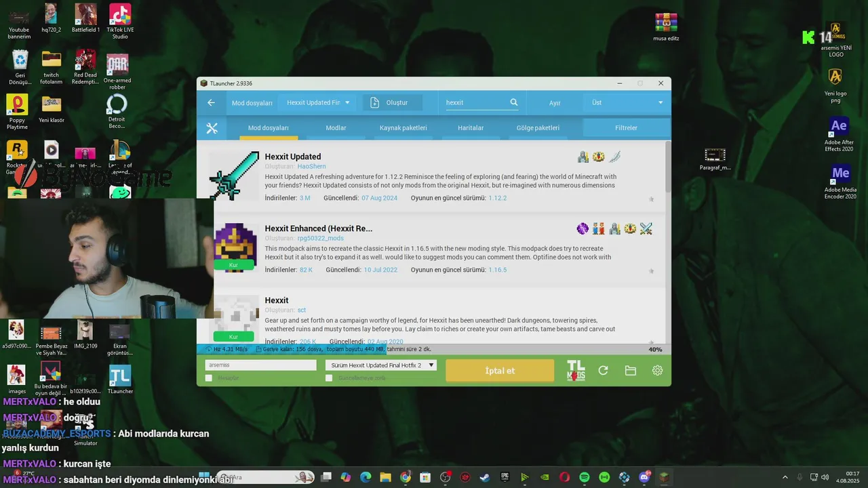Open Opera browser from the taskbar
The width and height of the screenshot is (868, 488).
pos(564,477)
